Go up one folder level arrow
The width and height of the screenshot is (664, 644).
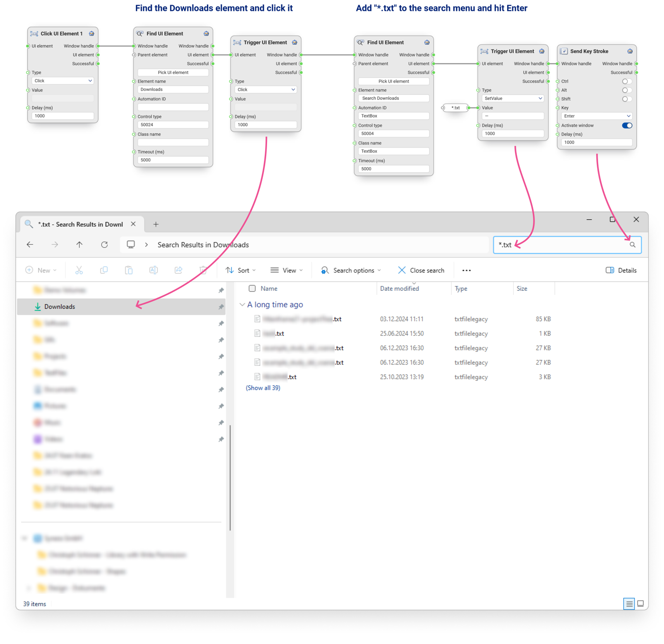click(x=79, y=245)
